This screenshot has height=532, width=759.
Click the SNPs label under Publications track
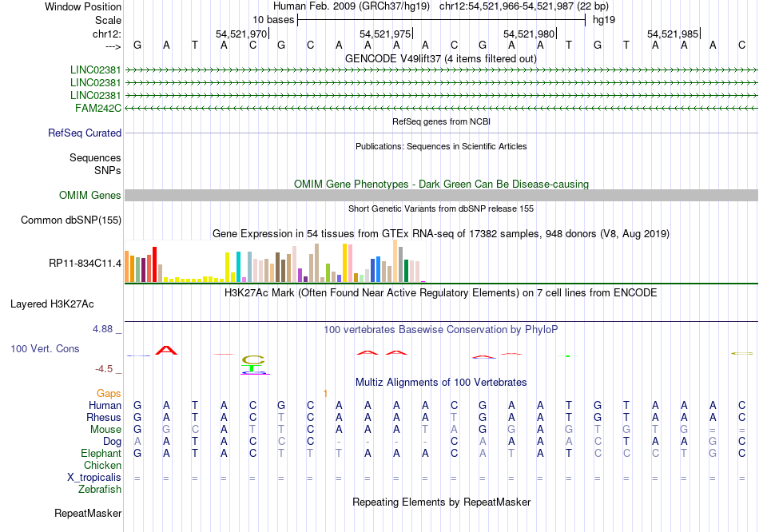[x=108, y=170]
